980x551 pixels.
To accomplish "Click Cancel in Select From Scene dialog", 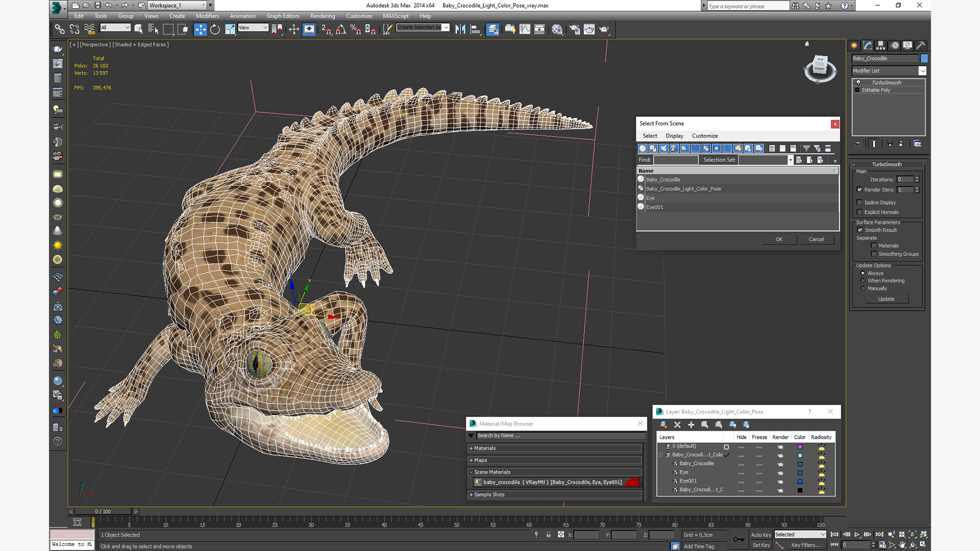I will 816,239.
